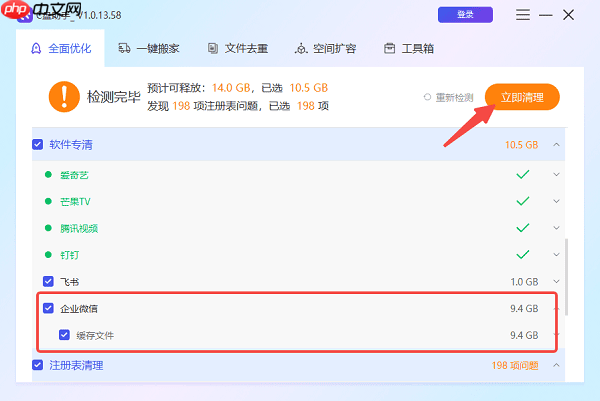This screenshot has height=401, width=600.
Task: Click the truck icon on 一键搬家
Action: pyautogui.click(x=124, y=49)
